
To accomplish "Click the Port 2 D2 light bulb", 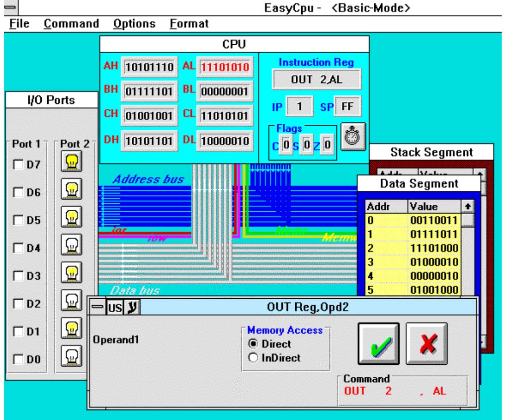I will (72, 301).
